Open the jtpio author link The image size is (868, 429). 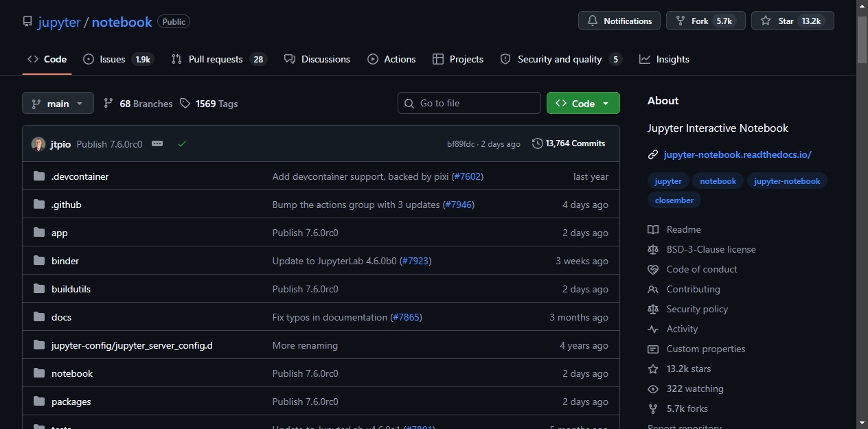pos(60,144)
